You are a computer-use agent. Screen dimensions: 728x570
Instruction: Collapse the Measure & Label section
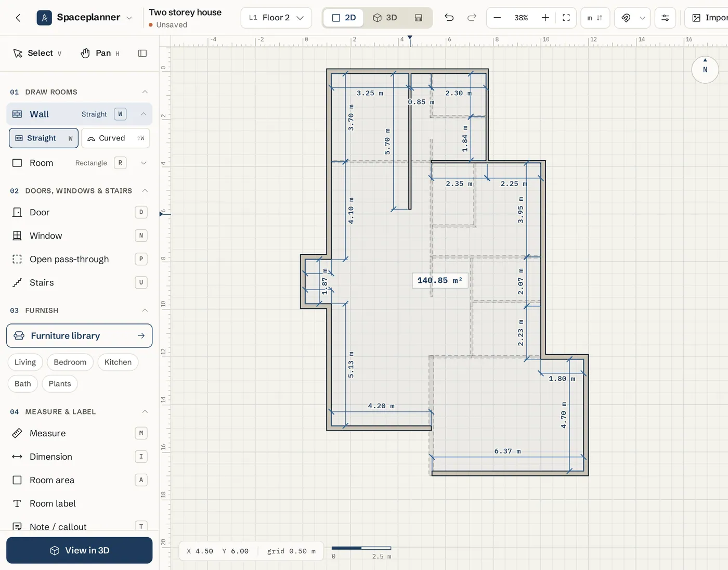coord(145,412)
